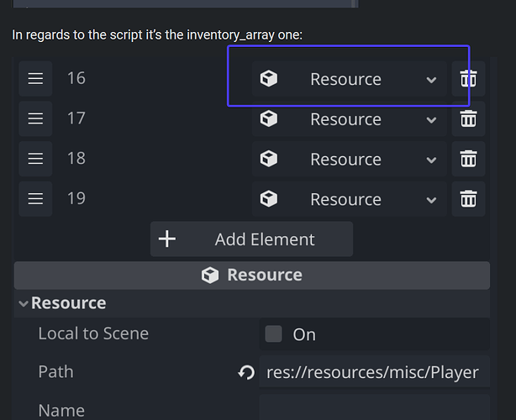Revert the Path property to default
This screenshot has width=516, height=420.
pyautogui.click(x=246, y=372)
